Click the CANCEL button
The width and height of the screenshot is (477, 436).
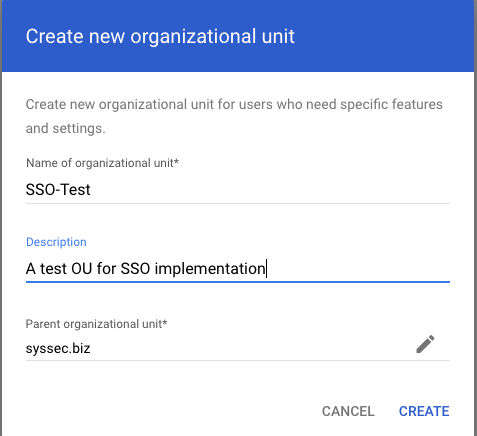(x=348, y=411)
